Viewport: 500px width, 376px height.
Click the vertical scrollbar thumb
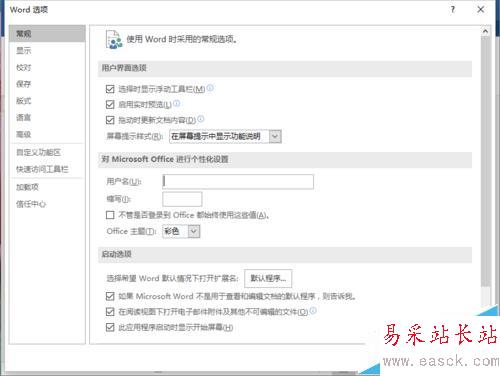pyautogui.click(x=486, y=162)
